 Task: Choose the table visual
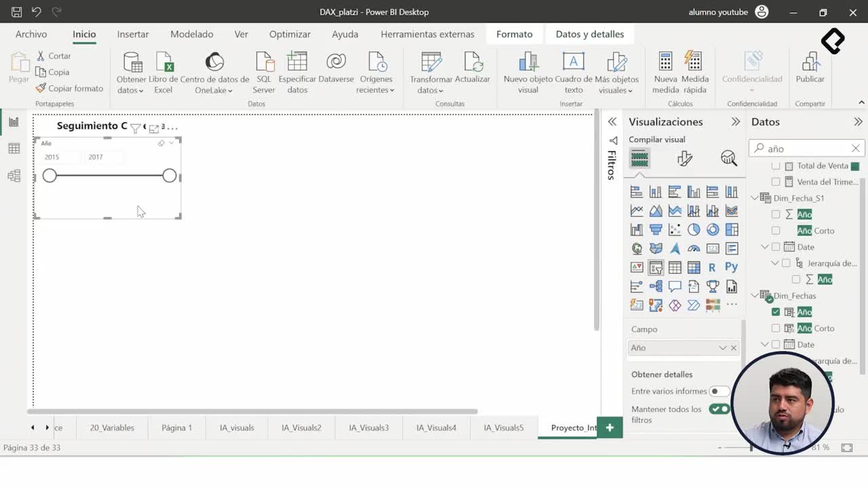(x=674, y=268)
